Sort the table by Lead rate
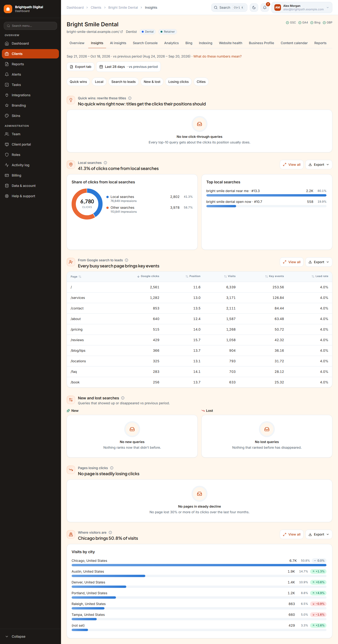This screenshot has height=644, width=338. coord(320,276)
